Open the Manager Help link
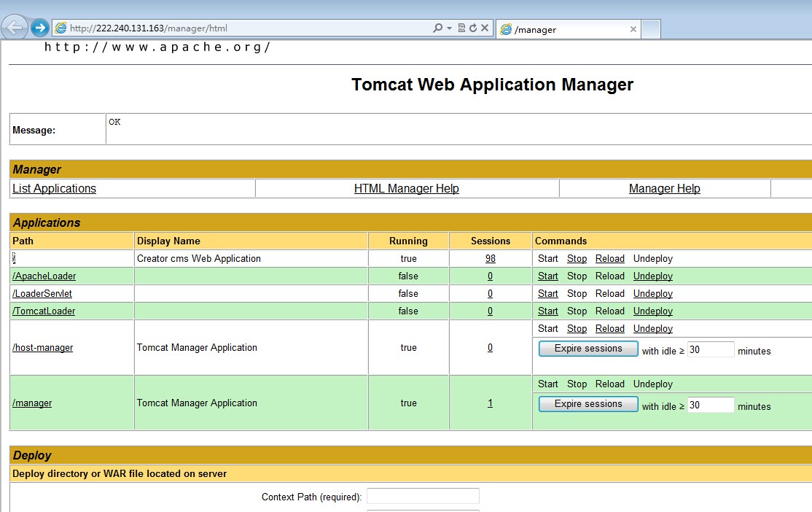Image resolution: width=812 pixels, height=512 pixels. click(x=665, y=189)
